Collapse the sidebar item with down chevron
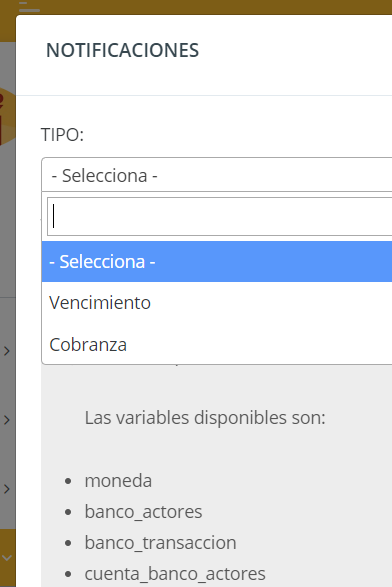392x587 pixels. click(x=7, y=558)
